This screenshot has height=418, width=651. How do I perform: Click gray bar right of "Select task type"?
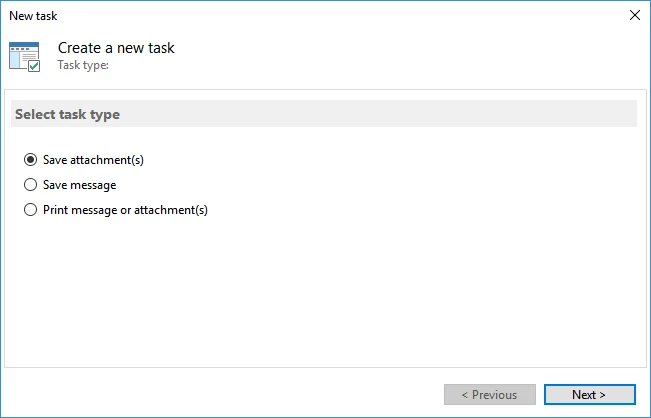[400, 115]
